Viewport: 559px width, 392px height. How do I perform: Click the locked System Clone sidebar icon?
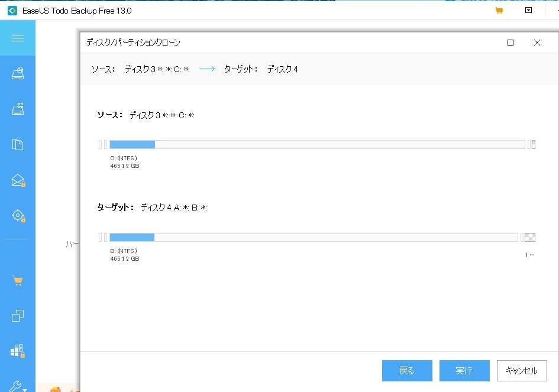[x=18, y=351]
